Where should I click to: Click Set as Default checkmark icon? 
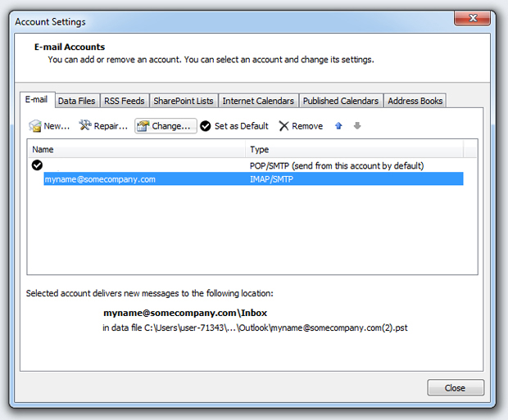(x=206, y=126)
